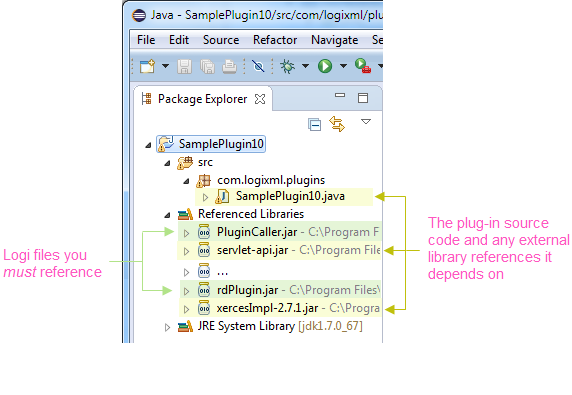
Task: Collapse the Referenced Libraries node
Action: point(167,215)
